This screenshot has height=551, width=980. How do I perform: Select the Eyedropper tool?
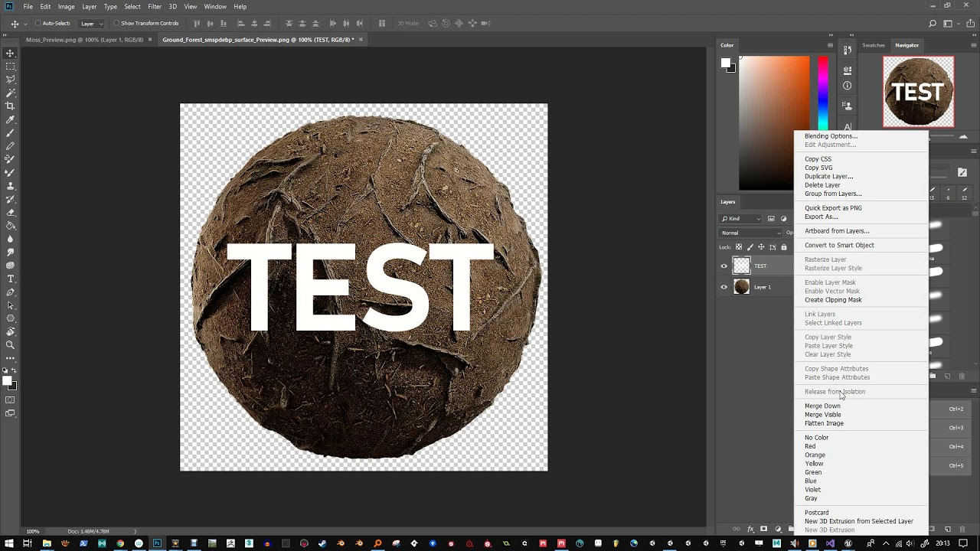pos(10,119)
